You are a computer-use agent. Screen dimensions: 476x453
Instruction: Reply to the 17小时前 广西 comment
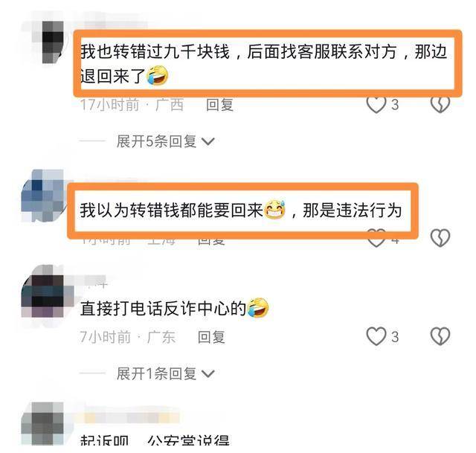pyautogui.click(x=220, y=105)
